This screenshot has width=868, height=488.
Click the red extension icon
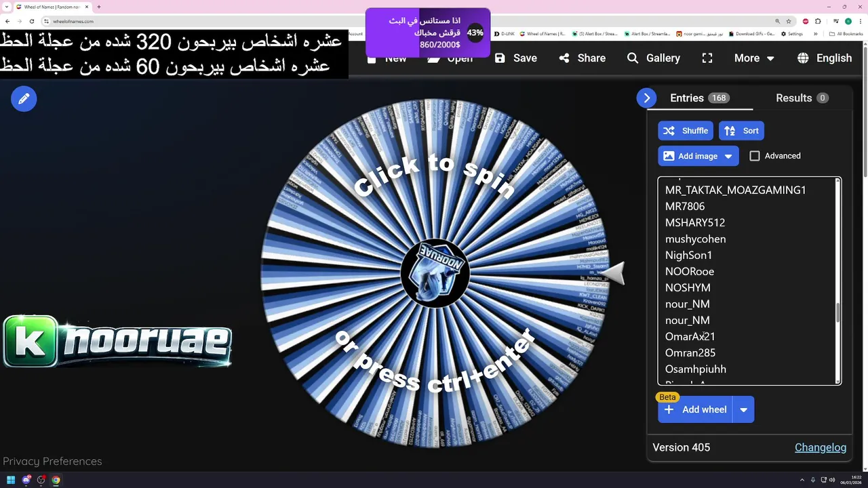pos(806,21)
